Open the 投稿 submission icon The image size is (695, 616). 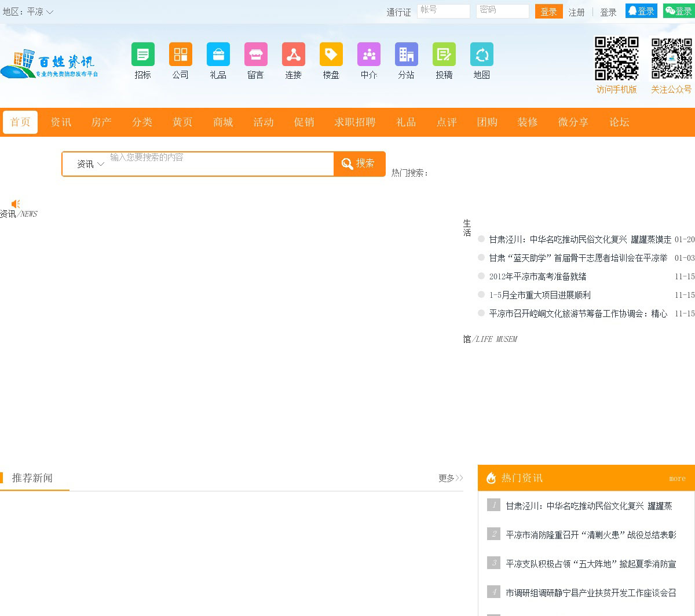444,54
